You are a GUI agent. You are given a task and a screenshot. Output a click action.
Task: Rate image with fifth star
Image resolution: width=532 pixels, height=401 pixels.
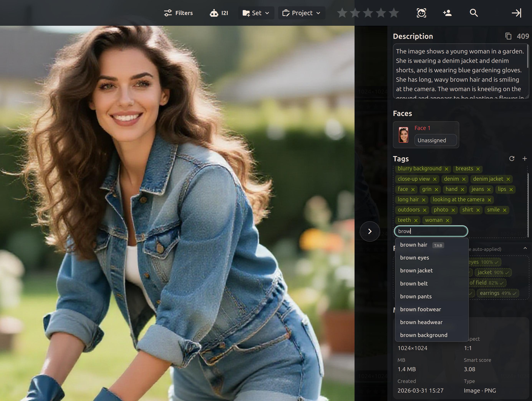pos(394,13)
